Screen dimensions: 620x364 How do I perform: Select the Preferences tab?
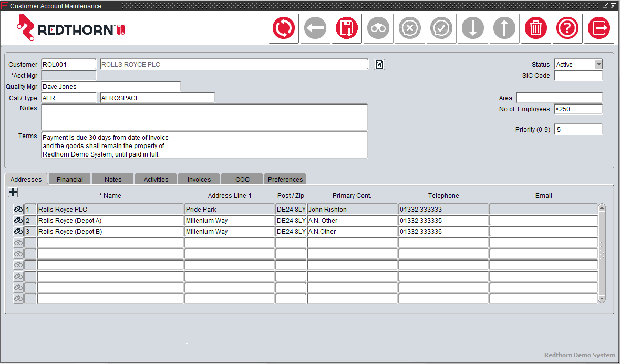285,179
